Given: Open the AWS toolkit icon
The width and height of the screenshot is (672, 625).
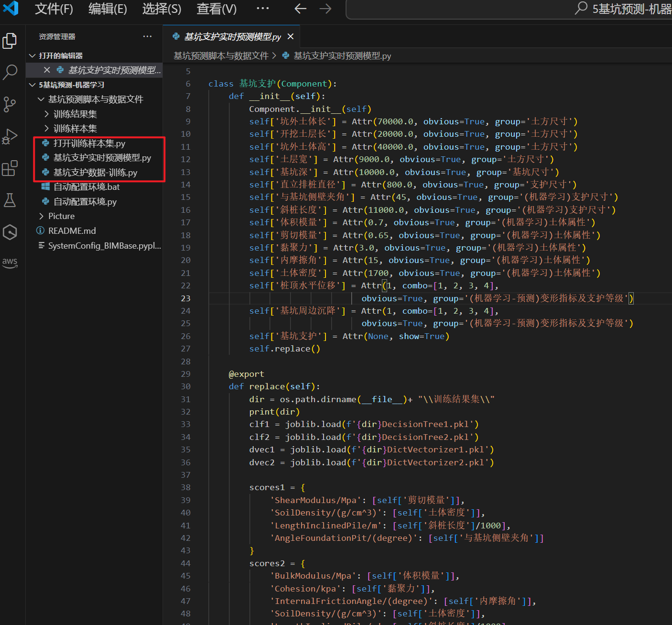Looking at the screenshot, I should 10,262.
